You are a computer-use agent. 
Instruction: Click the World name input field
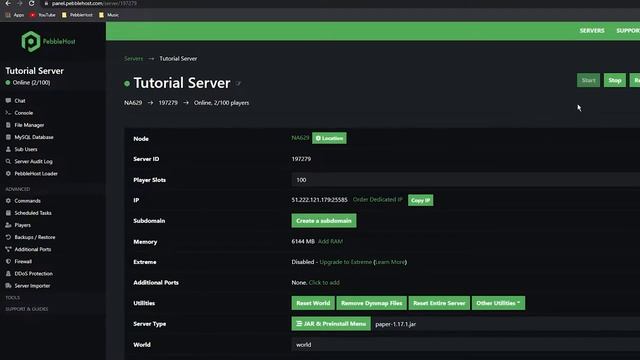pyautogui.click(x=466, y=344)
